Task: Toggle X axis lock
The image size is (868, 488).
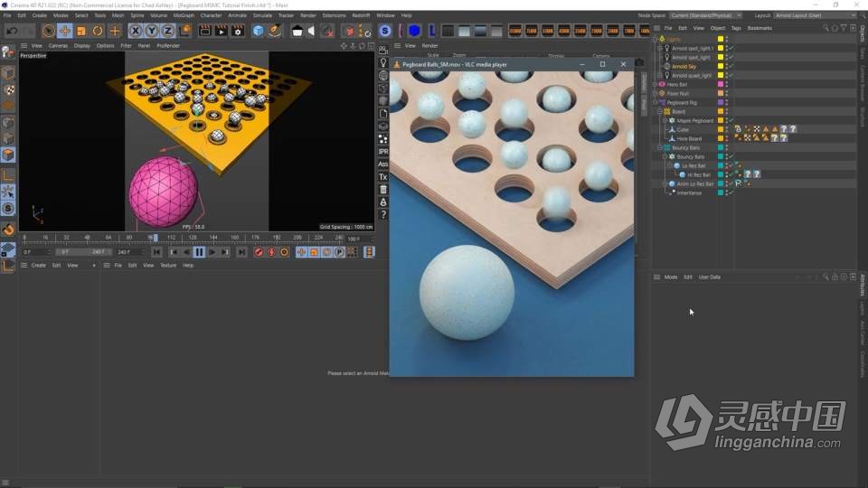Action: click(x=135, y=31)
